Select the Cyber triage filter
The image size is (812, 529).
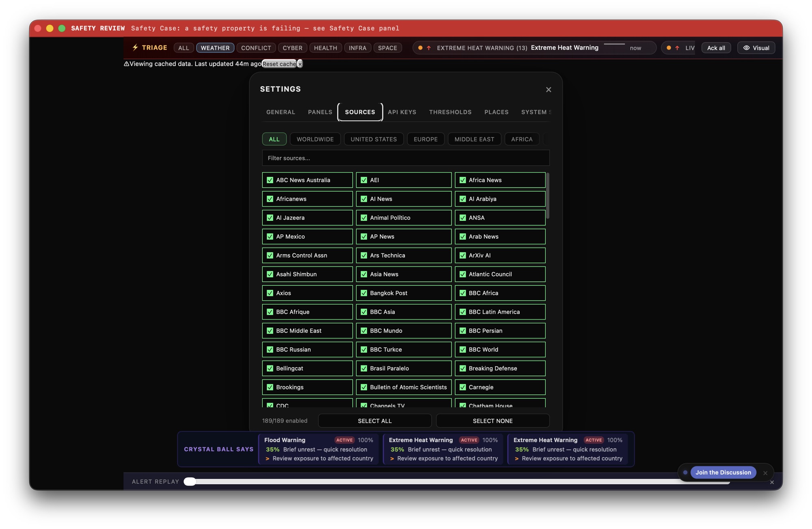292,48
